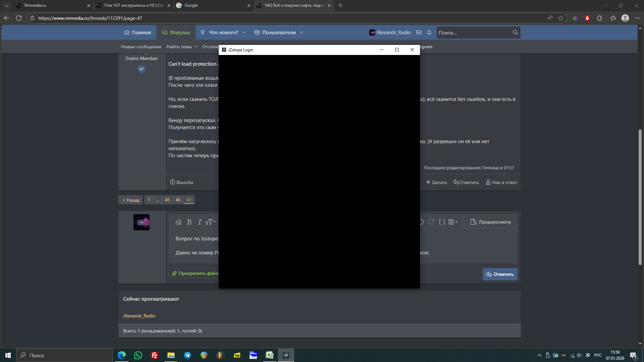Open the drafts save icon dropdown

coord(453,222)
